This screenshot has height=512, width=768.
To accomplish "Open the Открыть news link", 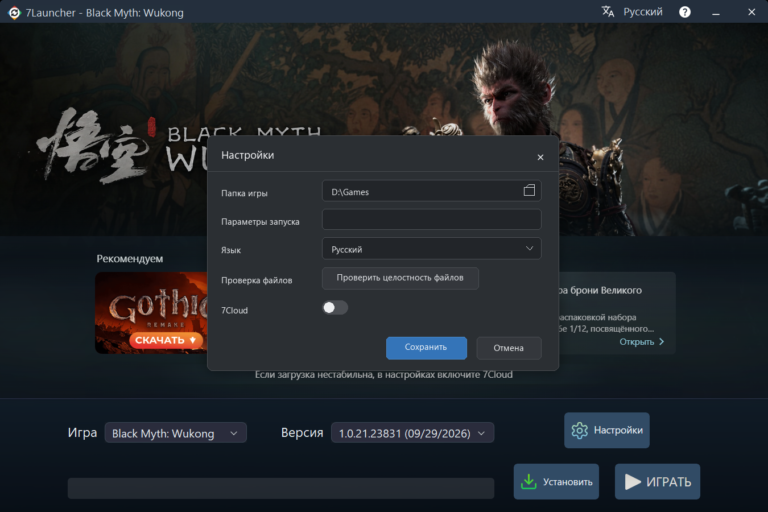I will [x=642, y=341].
